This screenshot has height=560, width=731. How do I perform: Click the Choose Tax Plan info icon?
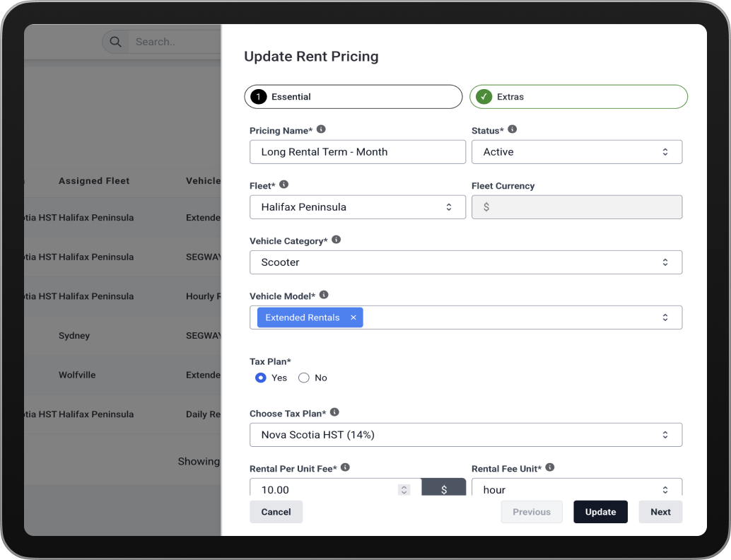point(334,412)
